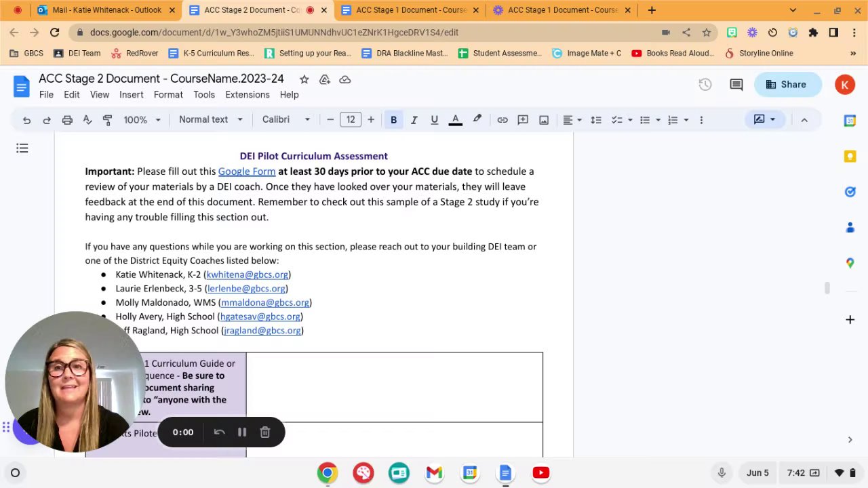The height and width of the screenshot is (488, 868).
Task: Click the Redo toolbar icon
Action: (47, 120)
